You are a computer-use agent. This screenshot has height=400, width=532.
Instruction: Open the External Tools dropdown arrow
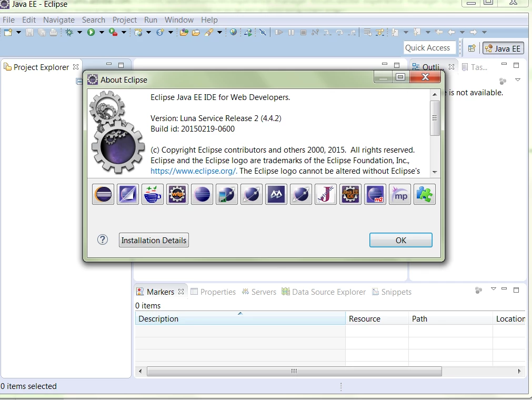pos(124,32)
